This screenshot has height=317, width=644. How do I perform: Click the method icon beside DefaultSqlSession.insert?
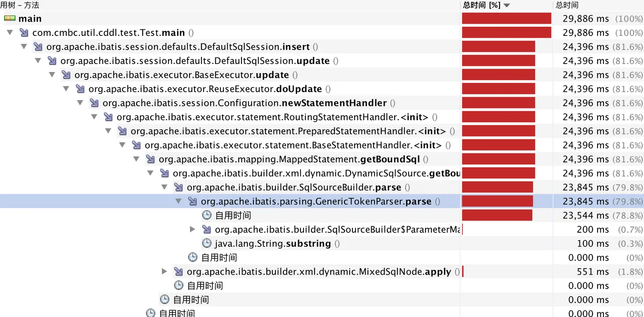[x=38, y=47]
